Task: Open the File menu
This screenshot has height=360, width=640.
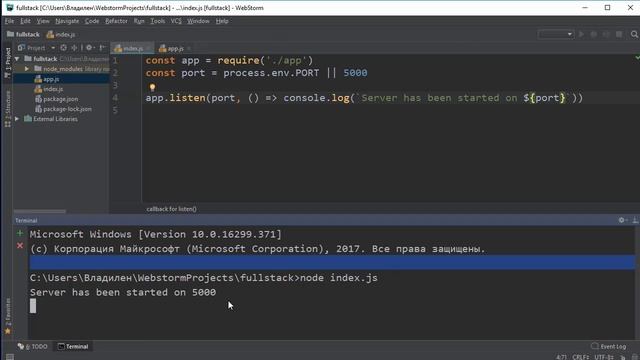Action: pyautogui.click(x=9, y=21)
